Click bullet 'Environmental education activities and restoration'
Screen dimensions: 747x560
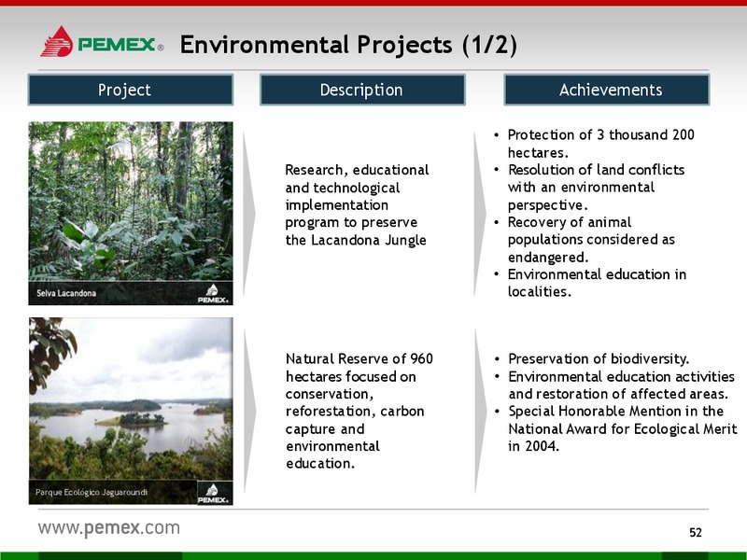click(615, 385)
